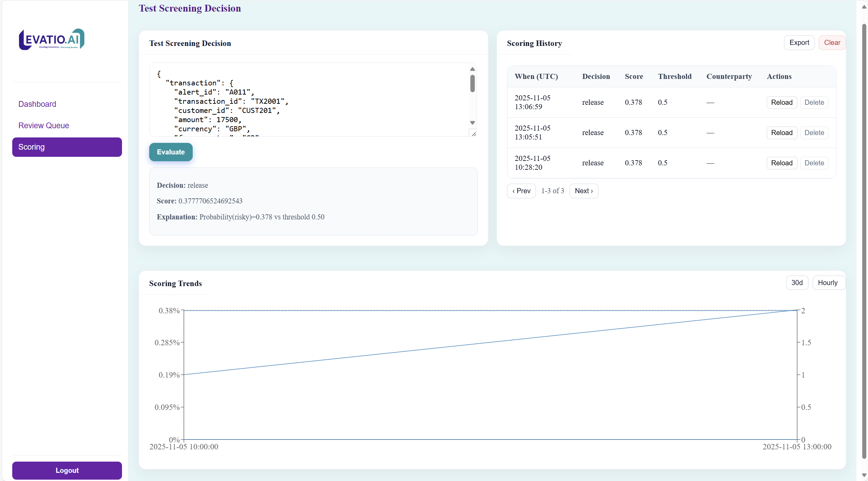
Task: Go back with the Prev pagination control
Action: [521, 191]
